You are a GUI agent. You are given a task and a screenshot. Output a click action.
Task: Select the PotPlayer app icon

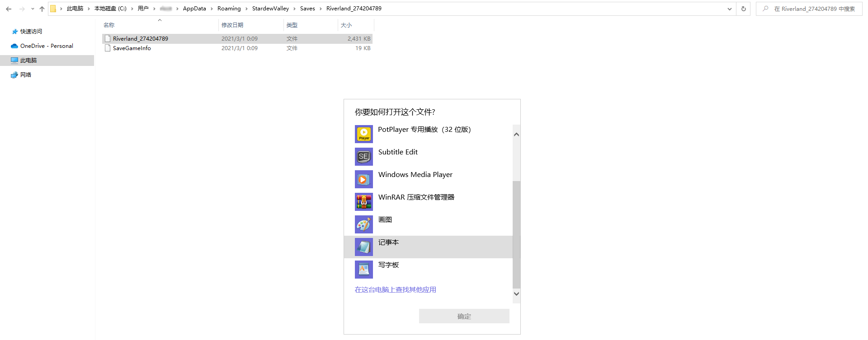[x=364, y=134]
